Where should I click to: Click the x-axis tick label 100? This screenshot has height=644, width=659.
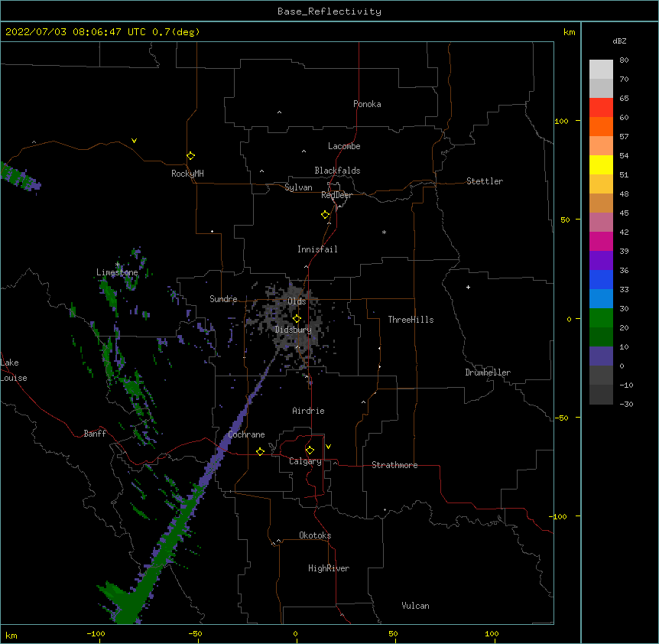492,633
